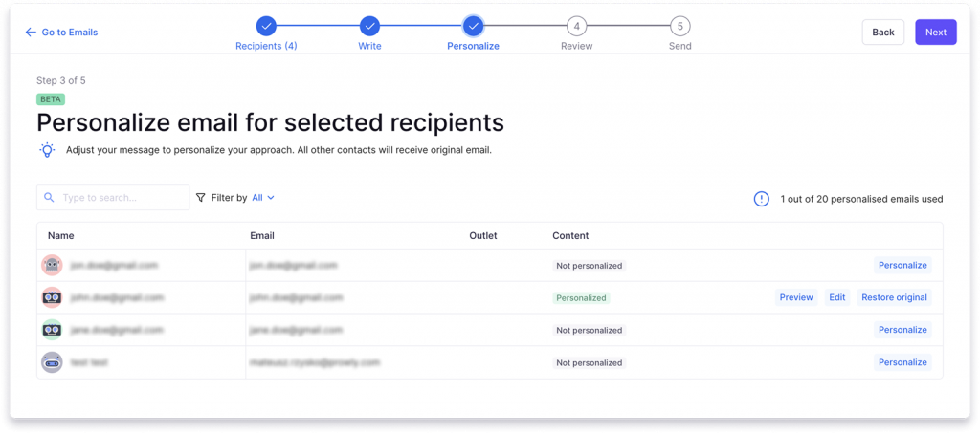Click the lightbulb tip icon
Image resolution: width=980 pixels, height=434 pixels.
tap(47, 150)
